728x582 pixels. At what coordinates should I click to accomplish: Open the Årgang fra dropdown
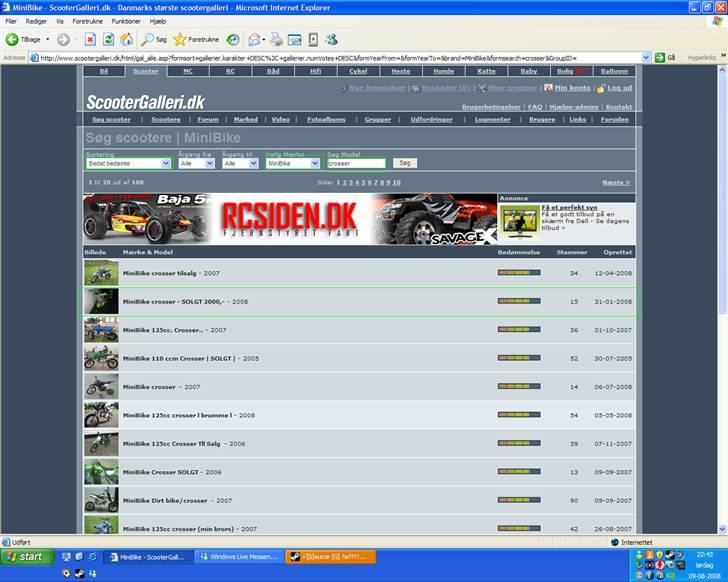pyautogui.click(x=196, y=163)
